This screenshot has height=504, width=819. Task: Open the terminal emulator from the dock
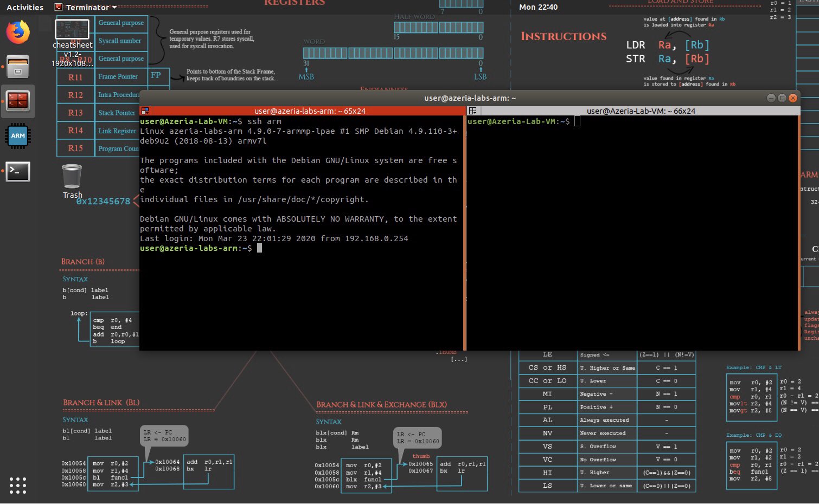[18, 172]
